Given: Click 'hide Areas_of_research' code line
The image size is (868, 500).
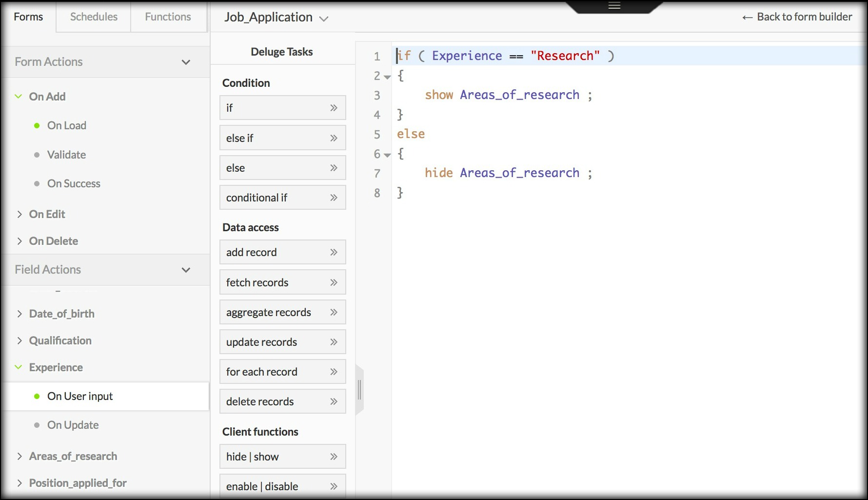Looking at the screenshot, I should click(509, 173).
